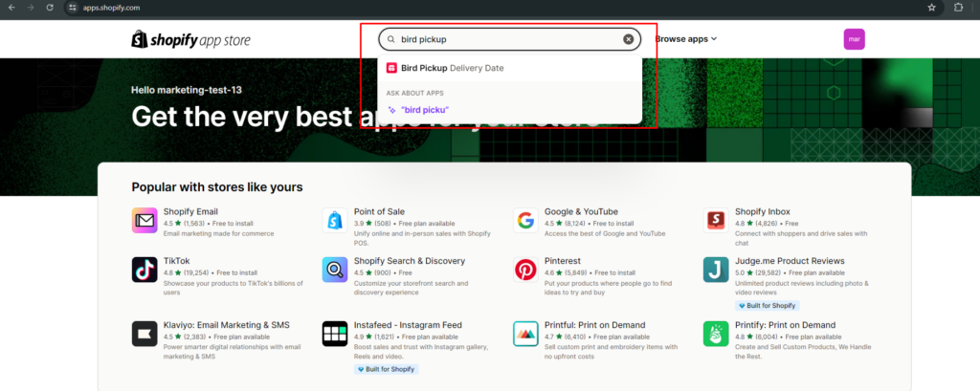Click the browser Forward arrow
This screenshot has width=980, height=391.
pyautogui.click(x=31, y=8)
